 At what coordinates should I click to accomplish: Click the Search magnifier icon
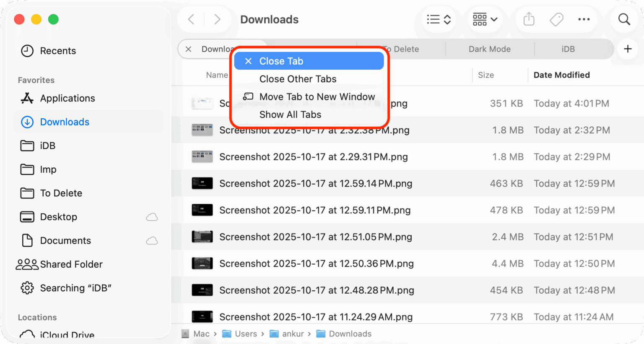pos(624,19)
